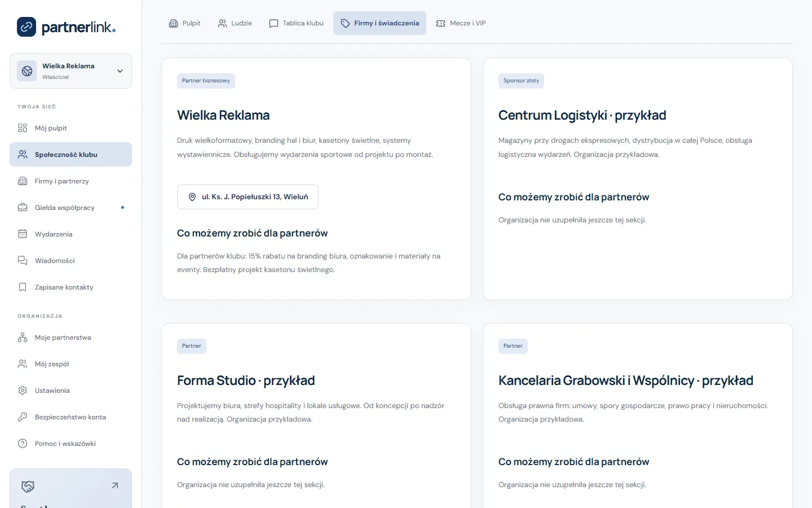Viewport: 812px width, 508px height.
Task: Click the map pin icon by the Wieluń address
Action: pyautogui.click(x=192, y=197)
